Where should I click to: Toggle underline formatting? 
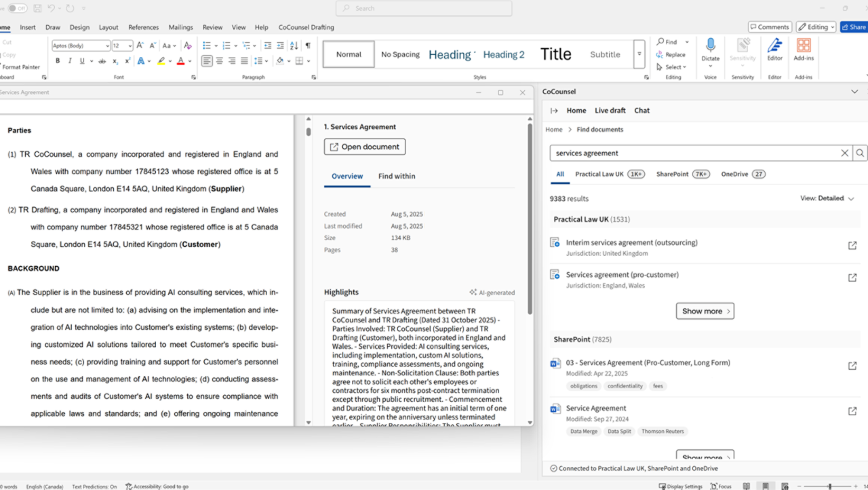click(x=82, y=61)
